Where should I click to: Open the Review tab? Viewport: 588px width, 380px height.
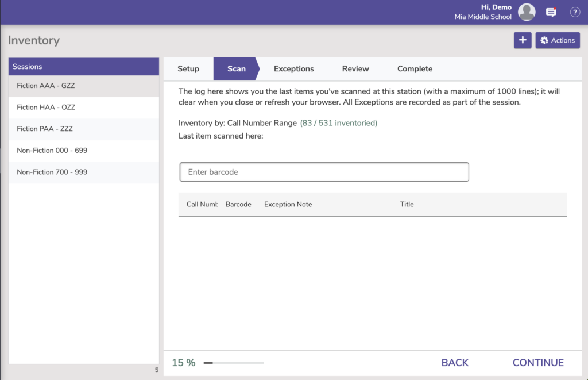[x=355, y=69]
